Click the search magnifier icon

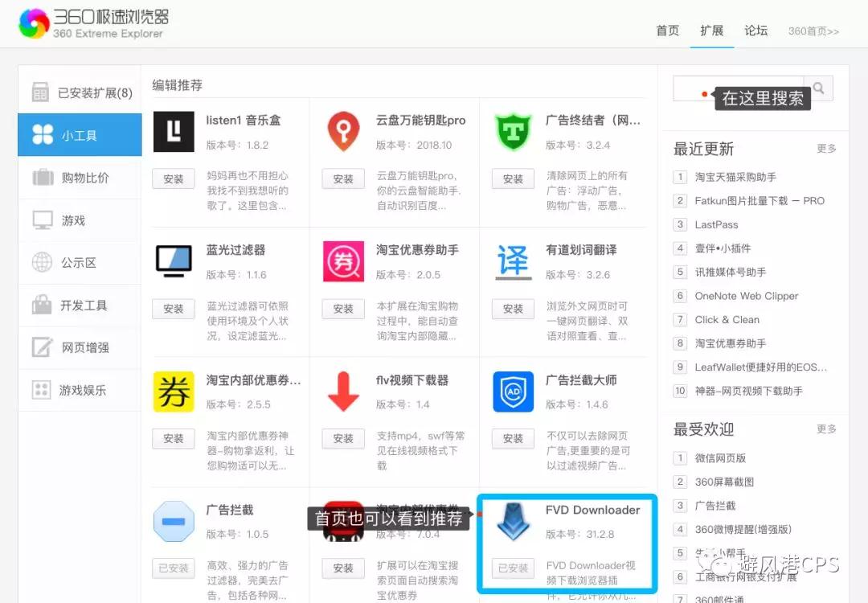point(818,88)
